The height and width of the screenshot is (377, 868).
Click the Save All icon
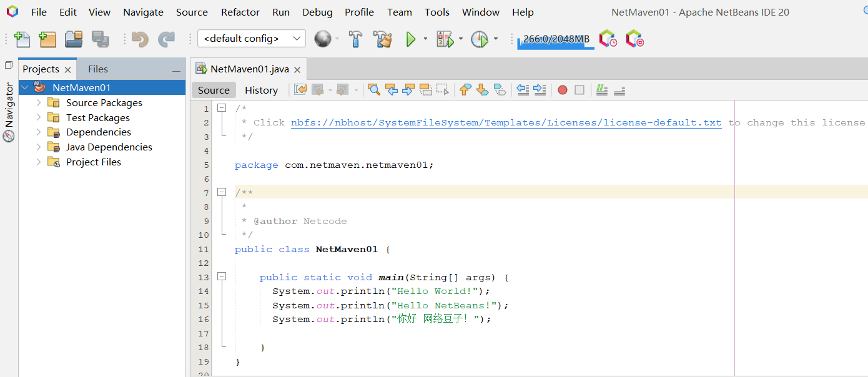[x=100, y=39]
